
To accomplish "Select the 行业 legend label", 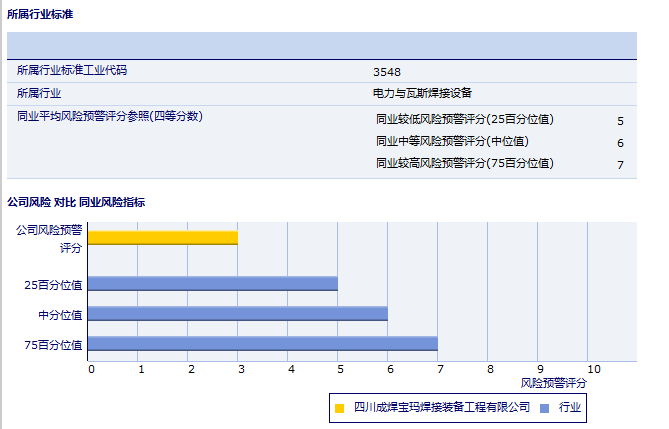I will pyautogui.click(x=569, y=408).
